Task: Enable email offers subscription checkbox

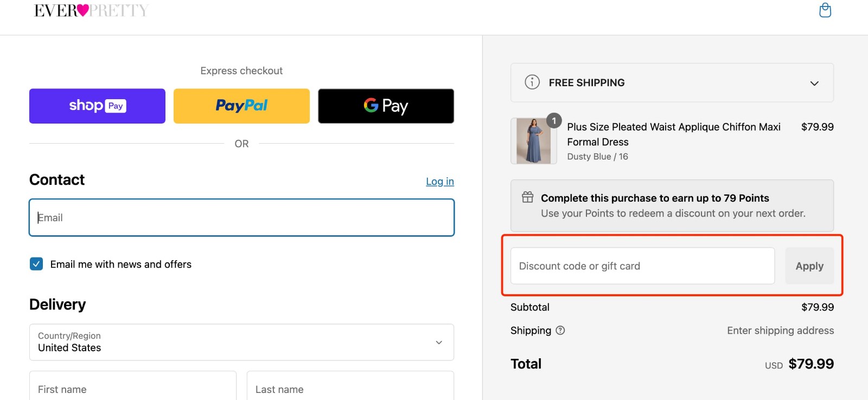Action: point(36,264)
